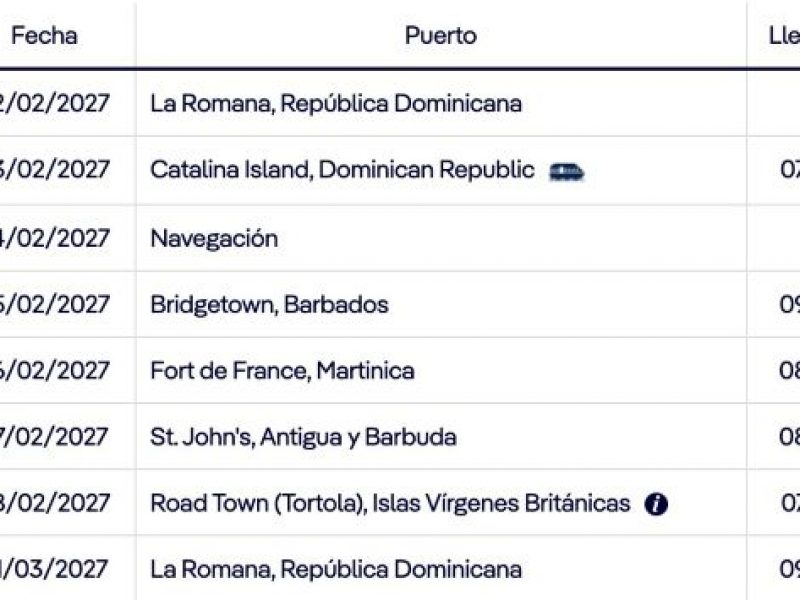
Task: Click Road Town (Tortola) port name
Action: point(390,504)
